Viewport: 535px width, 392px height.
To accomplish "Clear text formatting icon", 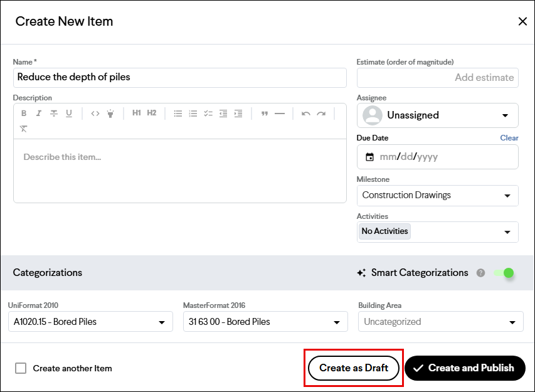I will [x=24, y=129].
